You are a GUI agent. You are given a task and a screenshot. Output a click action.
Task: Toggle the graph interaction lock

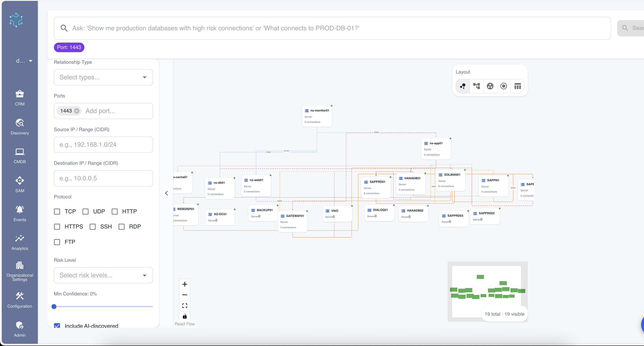[185, 316]
